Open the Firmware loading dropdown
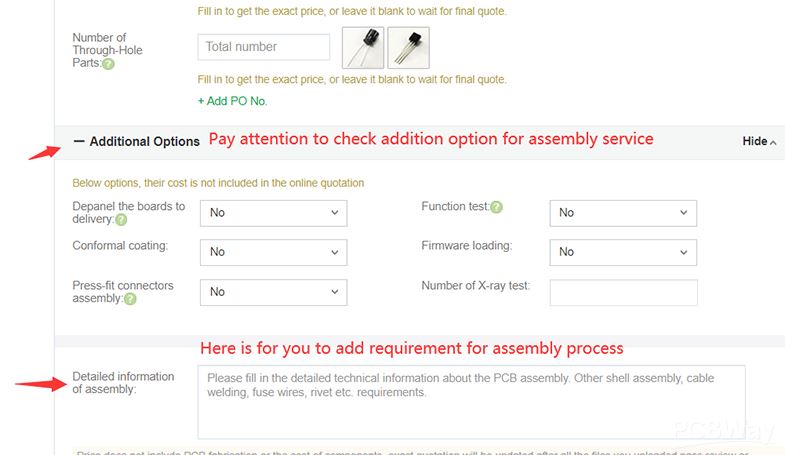 pos(623,252)
